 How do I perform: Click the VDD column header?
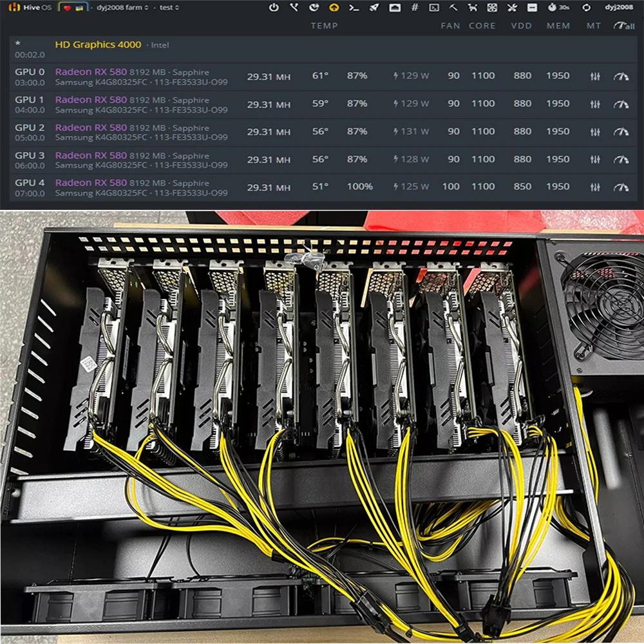pyautogui.click(x=521, y=26)
